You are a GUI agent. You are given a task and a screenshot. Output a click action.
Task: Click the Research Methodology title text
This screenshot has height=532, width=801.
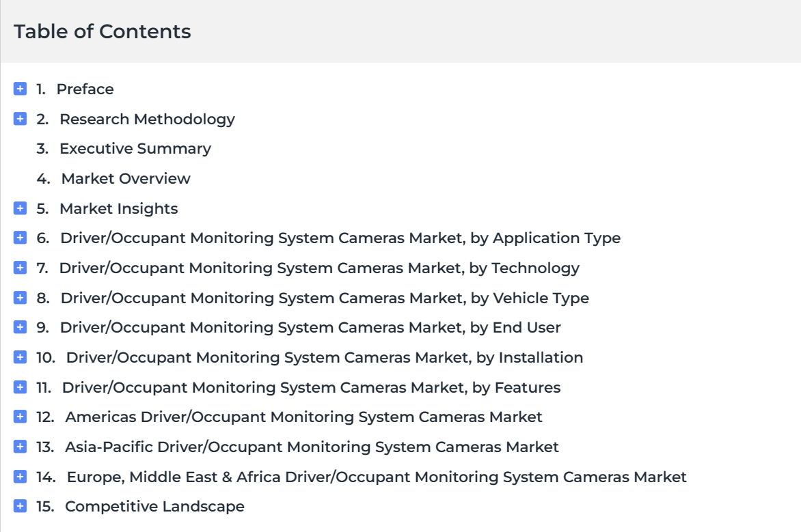(147, 119)
